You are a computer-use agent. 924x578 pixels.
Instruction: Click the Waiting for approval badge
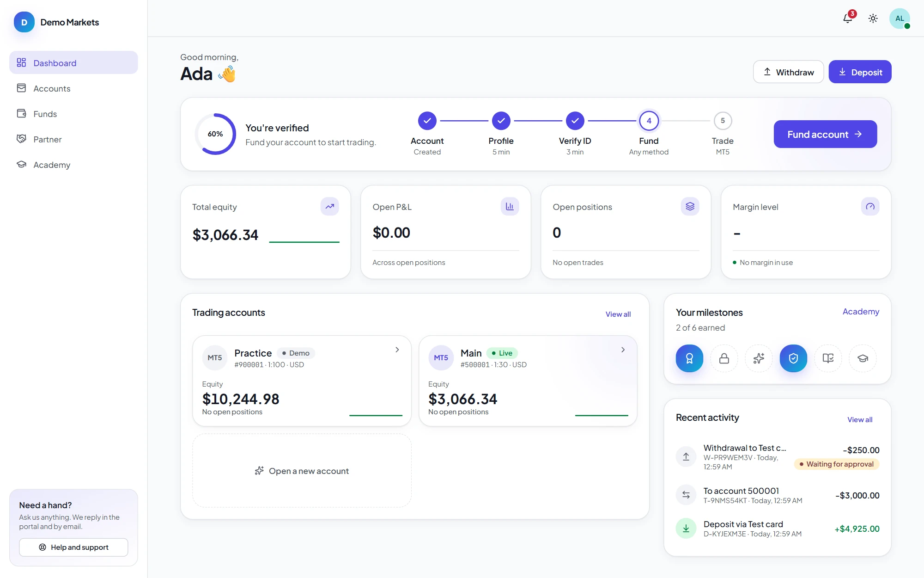pos(837,464)
